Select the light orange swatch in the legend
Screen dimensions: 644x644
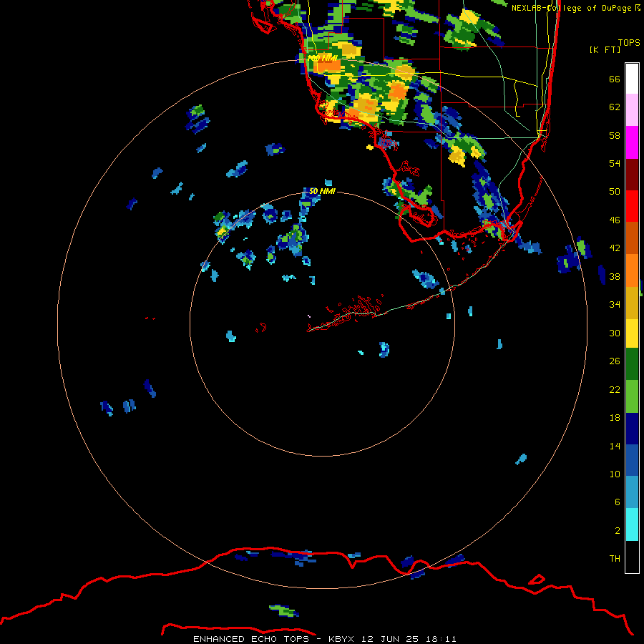(632, 270)
